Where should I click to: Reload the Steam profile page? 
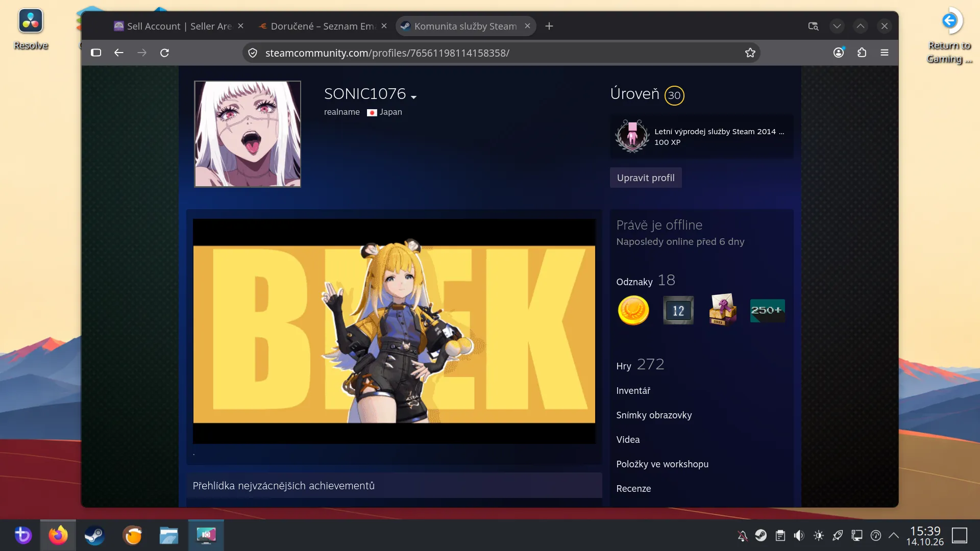[x=164, y=53]
